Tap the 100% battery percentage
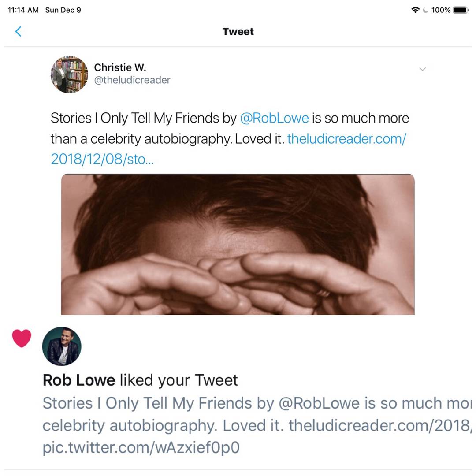This screenshot has height=476, width=476. [x=441, y=10]
